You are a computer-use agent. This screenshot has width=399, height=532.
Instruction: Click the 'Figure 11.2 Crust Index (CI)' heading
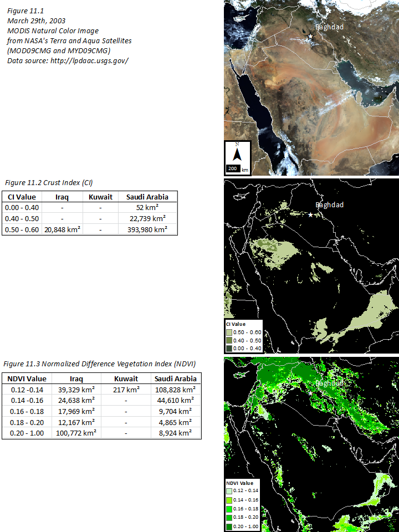pos(49,182)
